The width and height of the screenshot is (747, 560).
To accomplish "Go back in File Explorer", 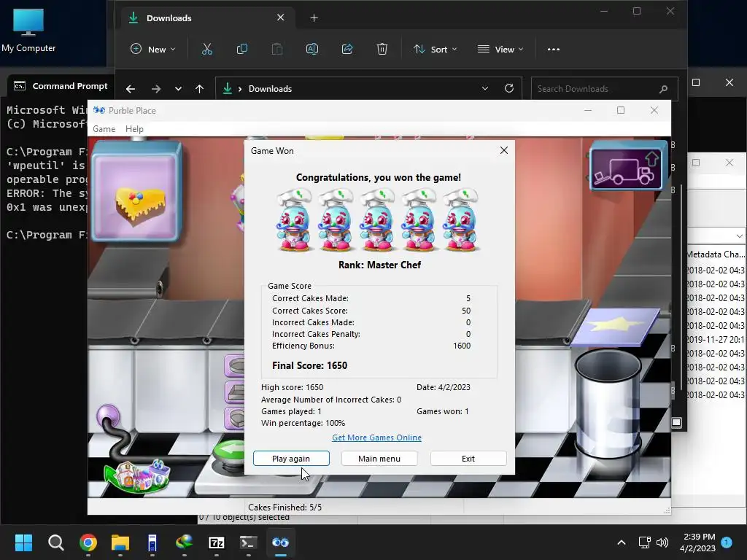I will pos(131,88).
